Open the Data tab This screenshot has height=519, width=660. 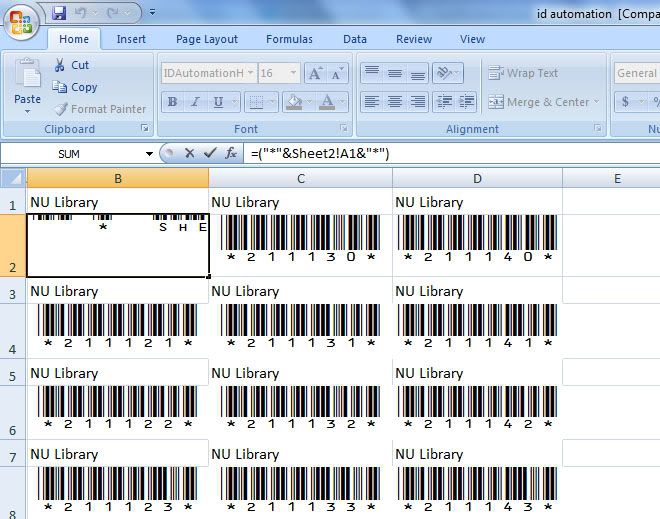355,39
